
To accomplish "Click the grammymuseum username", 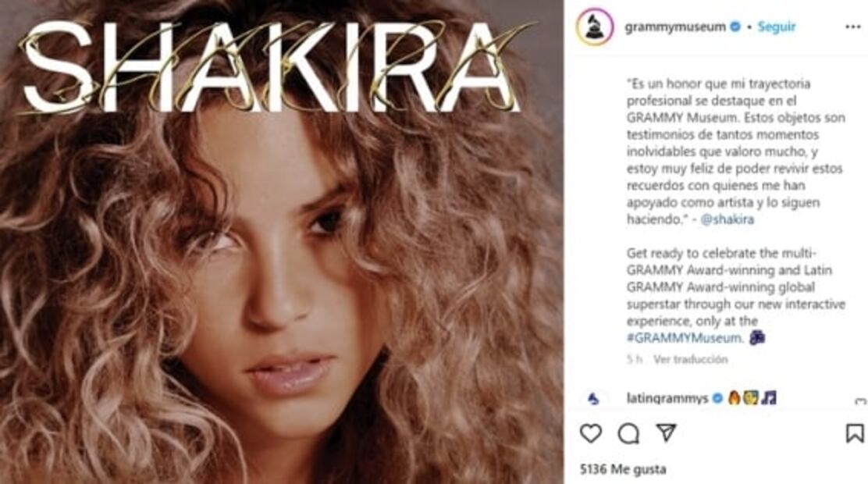I will point(674,27).
